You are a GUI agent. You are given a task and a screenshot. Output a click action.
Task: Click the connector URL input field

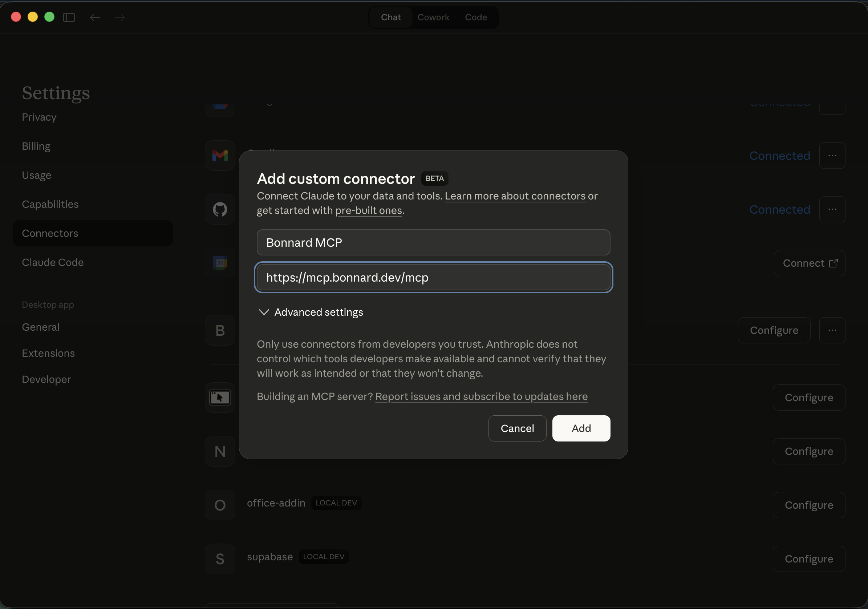point(433,277)
